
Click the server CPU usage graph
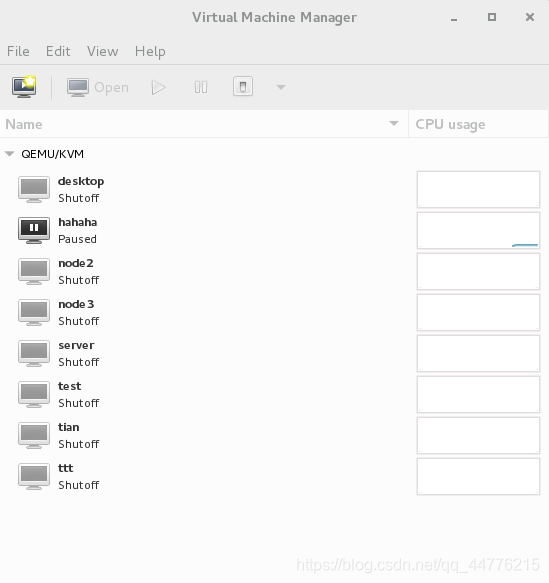(x=478, y=354)
